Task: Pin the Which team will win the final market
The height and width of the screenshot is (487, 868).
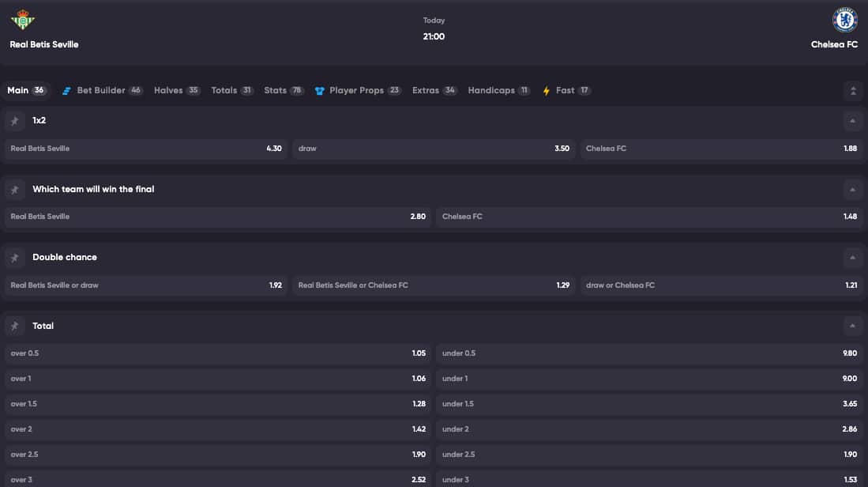Action: coord(15,190)
